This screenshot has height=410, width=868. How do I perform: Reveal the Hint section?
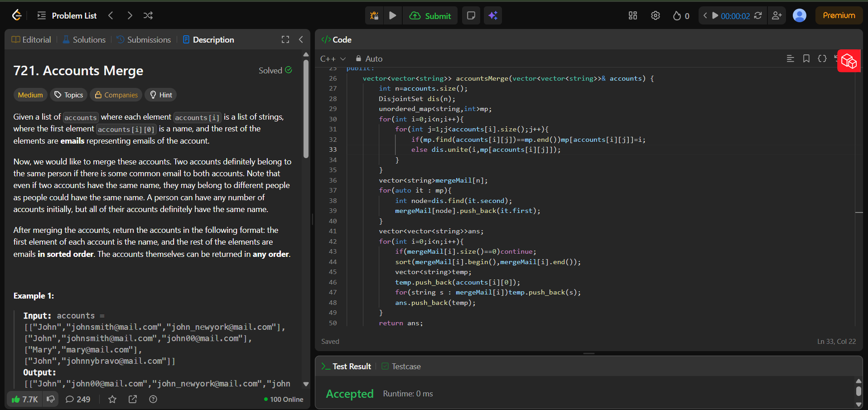161,95
